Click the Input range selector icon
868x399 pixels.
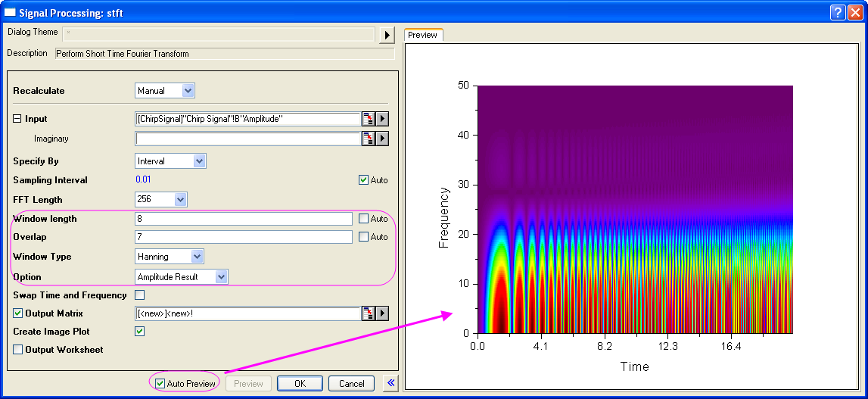pyautogui.click(x=369, y=119)
